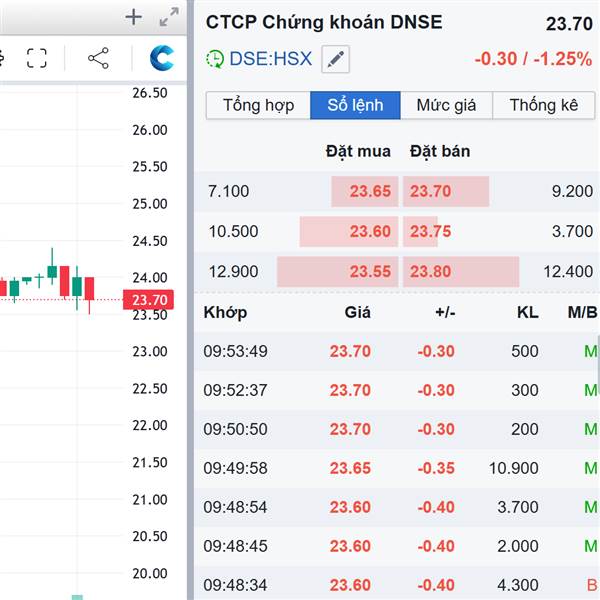The image size is (600, 600).
Task: Switch to the Tổng hợp tab
Action: pos(258,105)
